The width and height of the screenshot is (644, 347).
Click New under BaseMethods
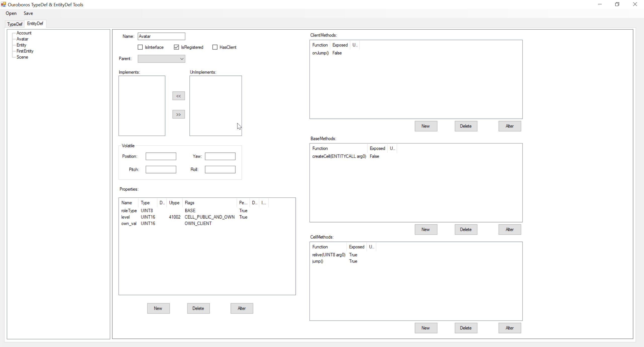pos(426,229)
